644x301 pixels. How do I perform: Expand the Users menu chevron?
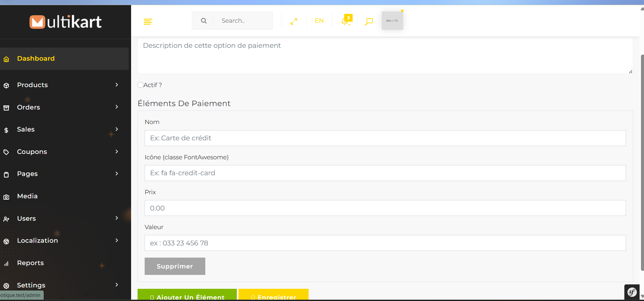point(117,218)
